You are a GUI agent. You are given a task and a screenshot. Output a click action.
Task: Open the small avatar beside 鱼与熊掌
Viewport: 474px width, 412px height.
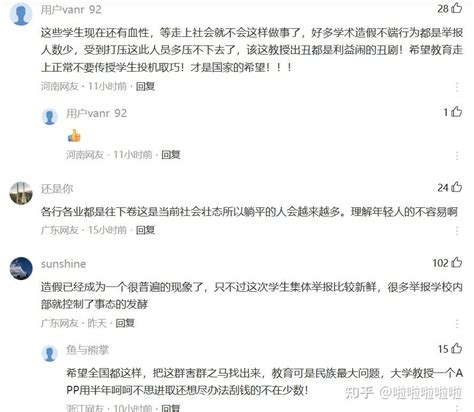[x=50, y=353]
